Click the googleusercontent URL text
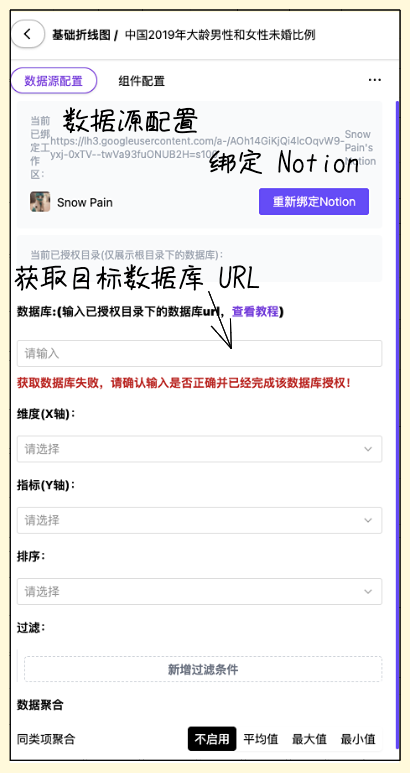The height and width of the screenshot is (773, 410). [x=197, y=147]
